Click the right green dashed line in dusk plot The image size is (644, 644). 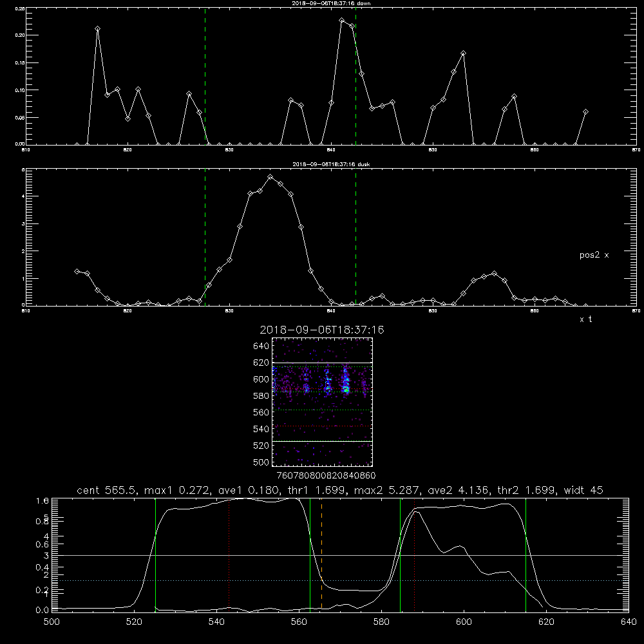click(x=355, y=237)
